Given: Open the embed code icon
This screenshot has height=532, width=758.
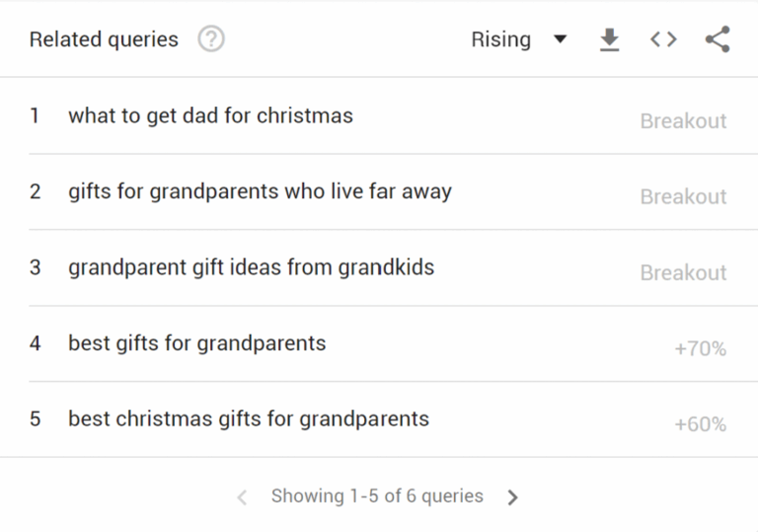Looking at the screenshot, I should pyautogui.click(x=663, y=39).
